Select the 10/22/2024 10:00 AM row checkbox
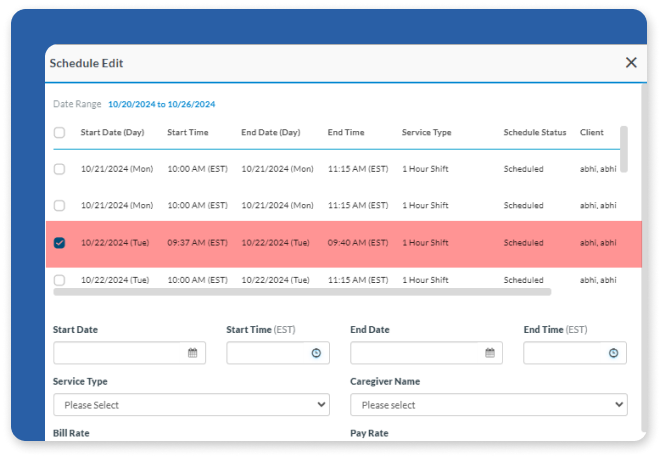Screen dimensions: 662x458 coord(59,280)
